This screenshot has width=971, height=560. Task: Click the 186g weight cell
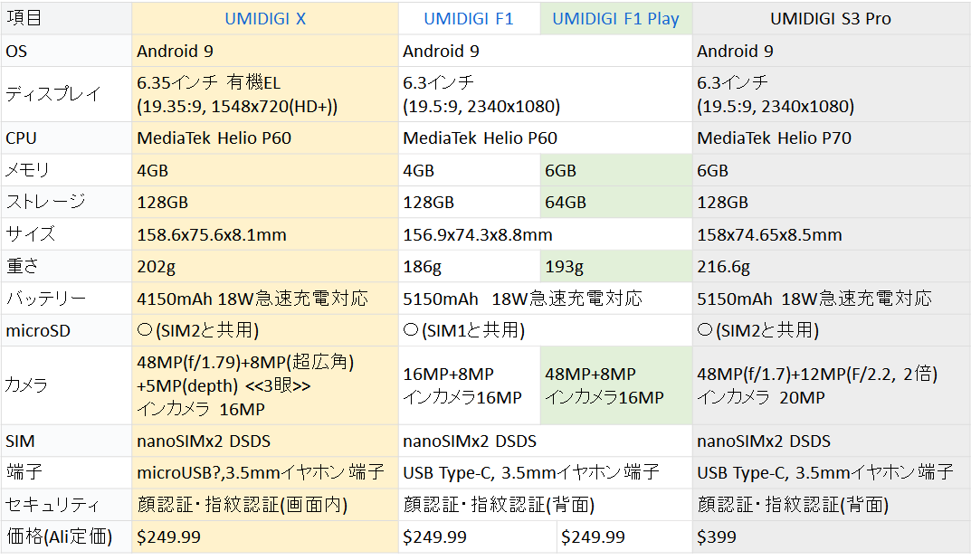click(469, 267)
